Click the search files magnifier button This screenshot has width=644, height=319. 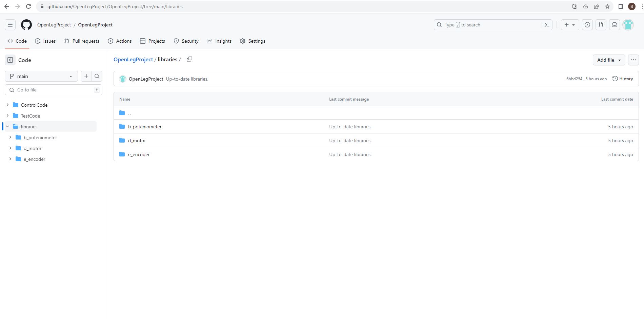[x=97, y=76]
